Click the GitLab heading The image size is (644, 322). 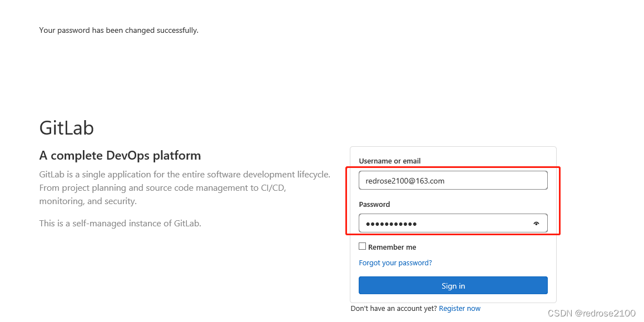coord(66,128)
